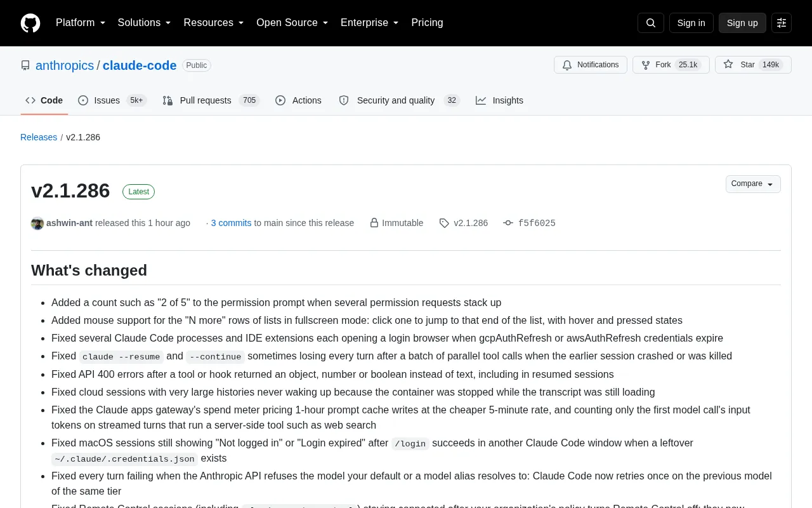Switch to the Code tab

pos(44,100)
